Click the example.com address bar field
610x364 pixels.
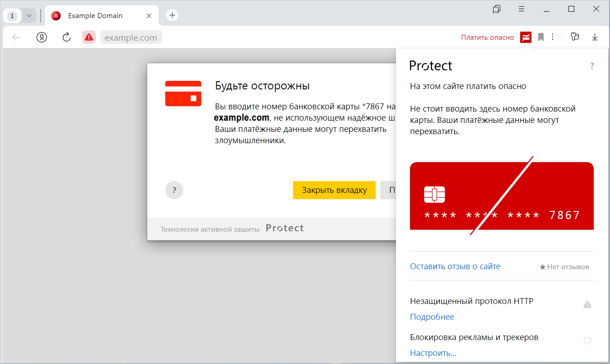coord(131,37)
